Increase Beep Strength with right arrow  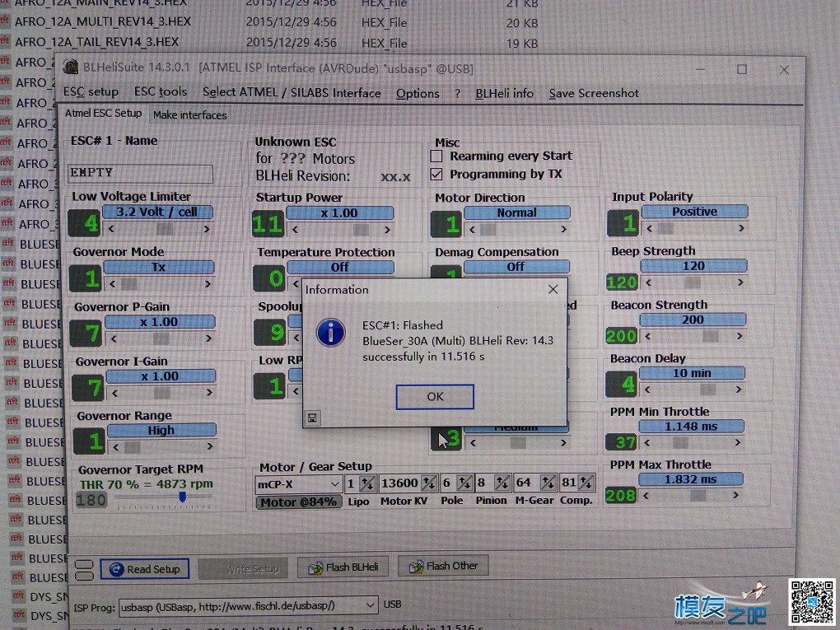[x=740, y=282]
